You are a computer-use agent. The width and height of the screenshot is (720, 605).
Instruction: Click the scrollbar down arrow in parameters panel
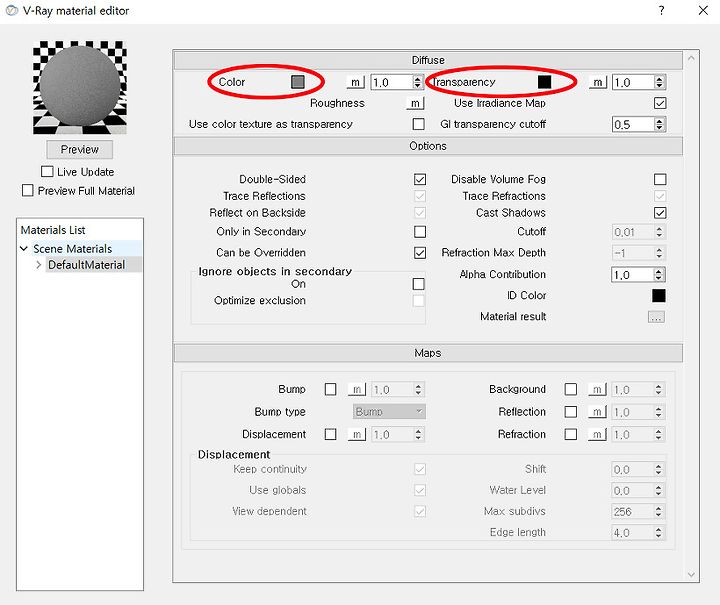(x=691, y=574)
